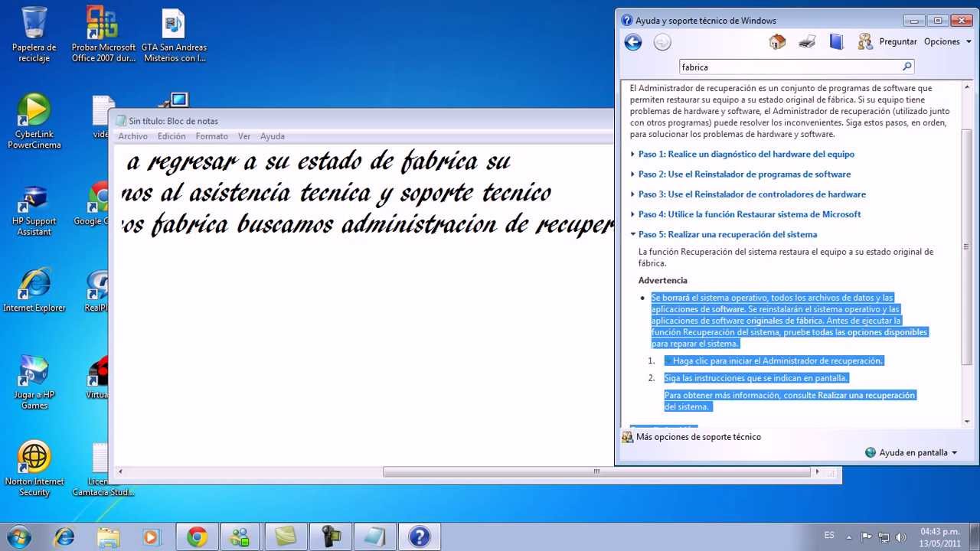Expand Paso 3 Reinstalador de controladores

(x=752, y=194)
